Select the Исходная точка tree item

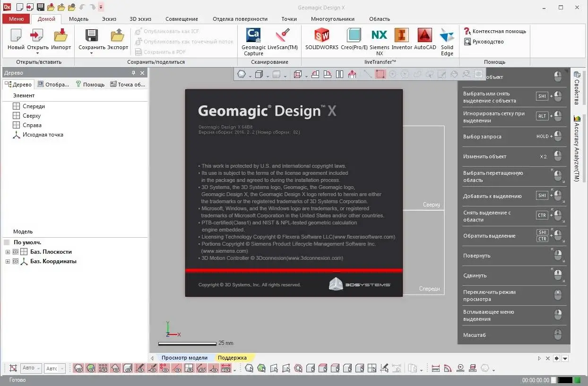43,135
